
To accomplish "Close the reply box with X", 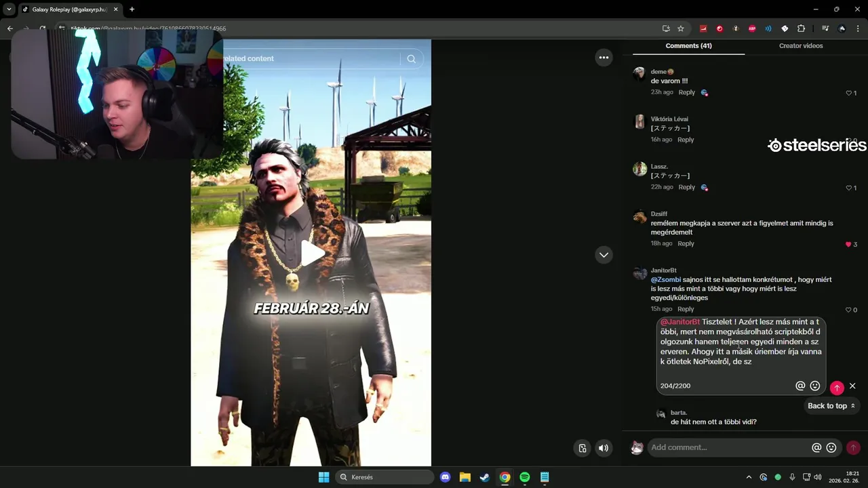I will pos(852,386).
